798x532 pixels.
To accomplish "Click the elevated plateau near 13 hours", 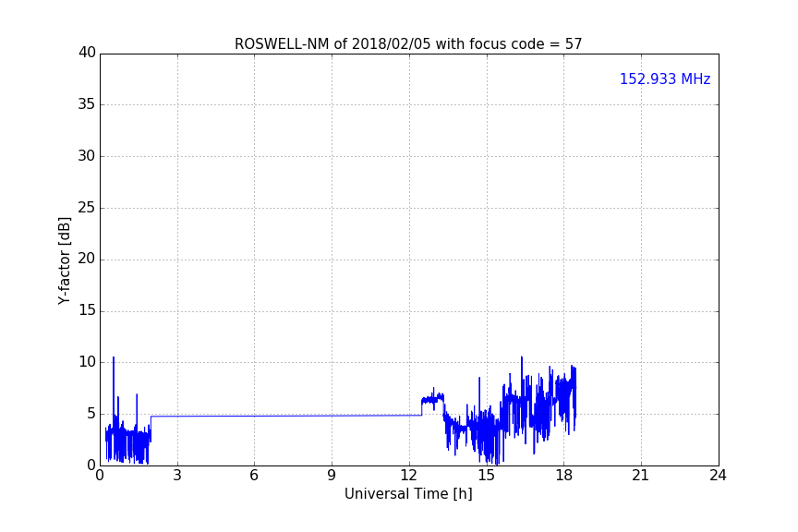I will pos(432,399).
